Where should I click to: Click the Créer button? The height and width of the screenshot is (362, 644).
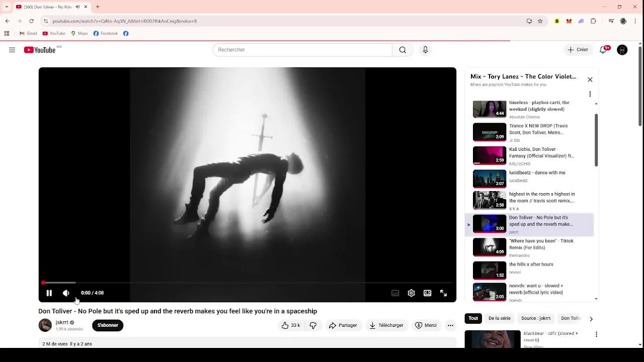578,50
